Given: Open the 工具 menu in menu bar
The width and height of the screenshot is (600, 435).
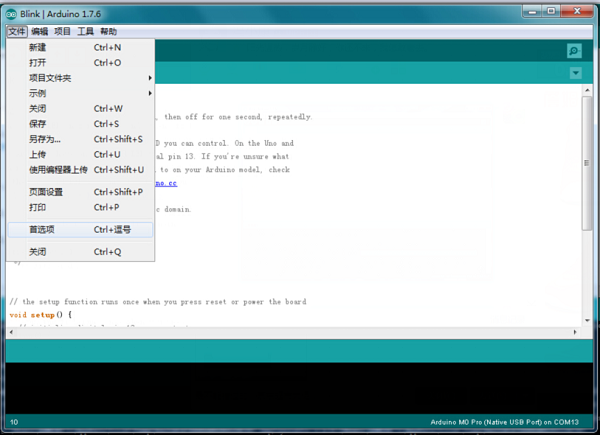Looking at the screenshot, I should click(x=86, y=32).
